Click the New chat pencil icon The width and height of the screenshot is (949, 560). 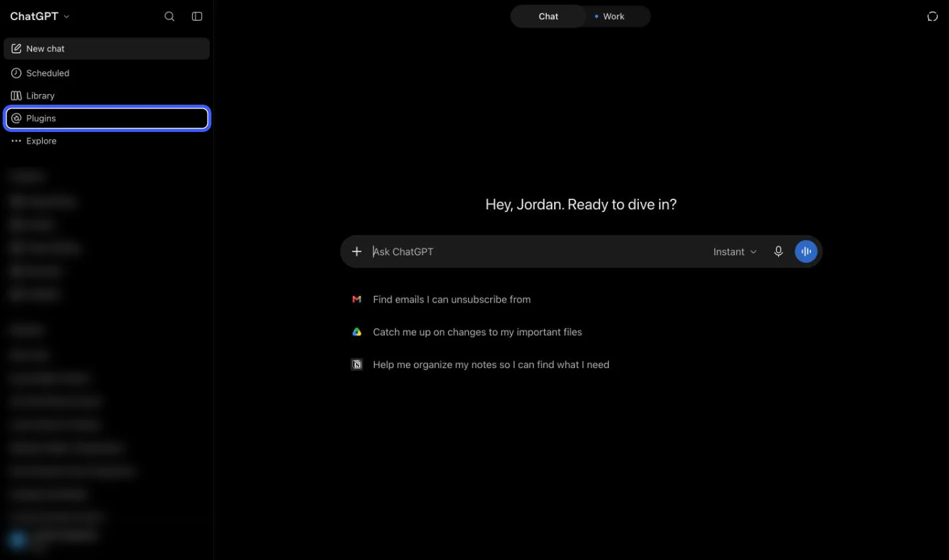[16, 49]
